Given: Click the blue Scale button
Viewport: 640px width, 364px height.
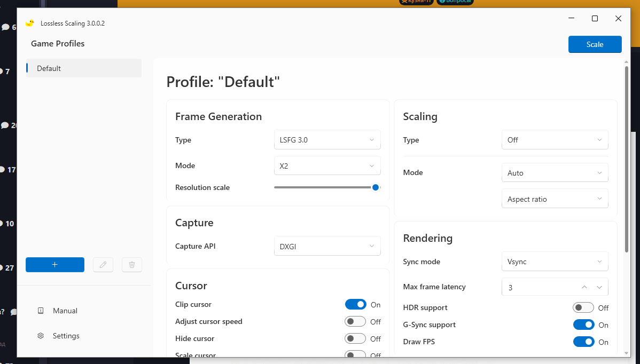Looking at the screenshot, I should pos(595,44).
